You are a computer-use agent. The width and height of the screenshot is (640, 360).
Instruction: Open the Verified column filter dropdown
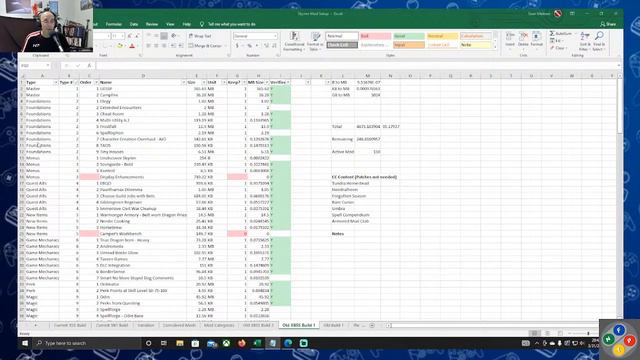(288, 82)
